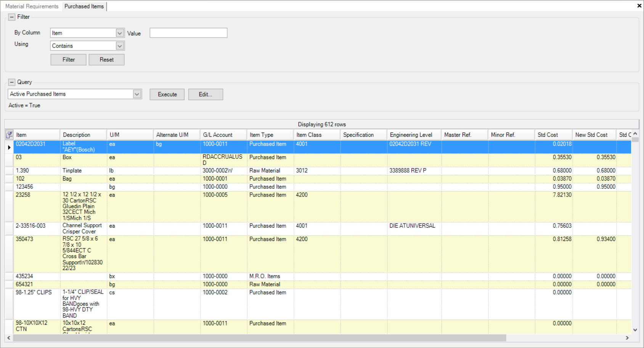Select item 654321 cell

pos(37,284)
